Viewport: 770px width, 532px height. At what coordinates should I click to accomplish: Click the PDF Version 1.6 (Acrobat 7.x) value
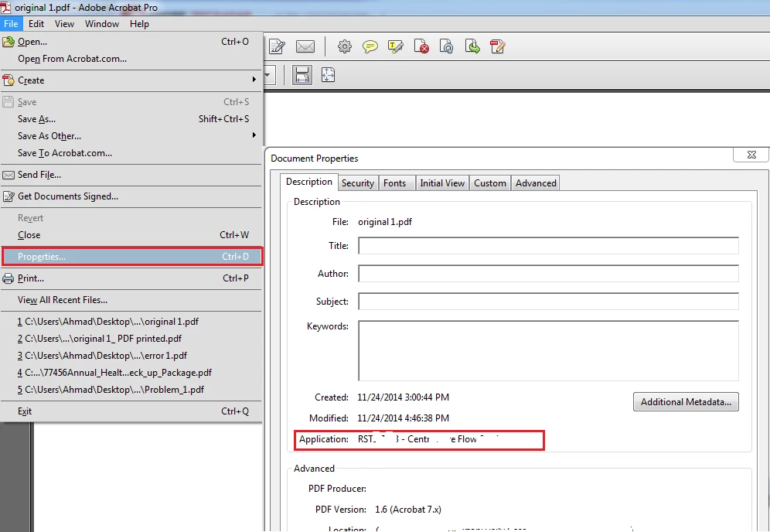[x=408, y=510]
